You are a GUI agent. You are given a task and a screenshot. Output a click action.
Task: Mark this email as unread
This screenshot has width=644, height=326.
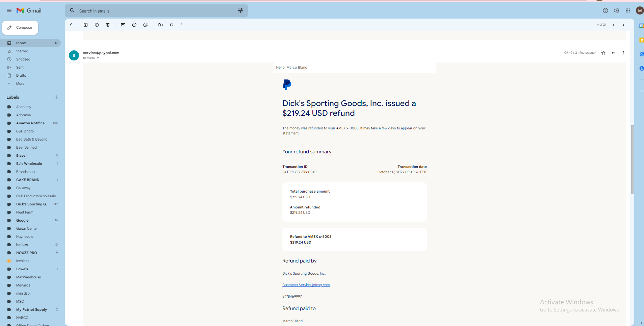click(x=123, y=25)
